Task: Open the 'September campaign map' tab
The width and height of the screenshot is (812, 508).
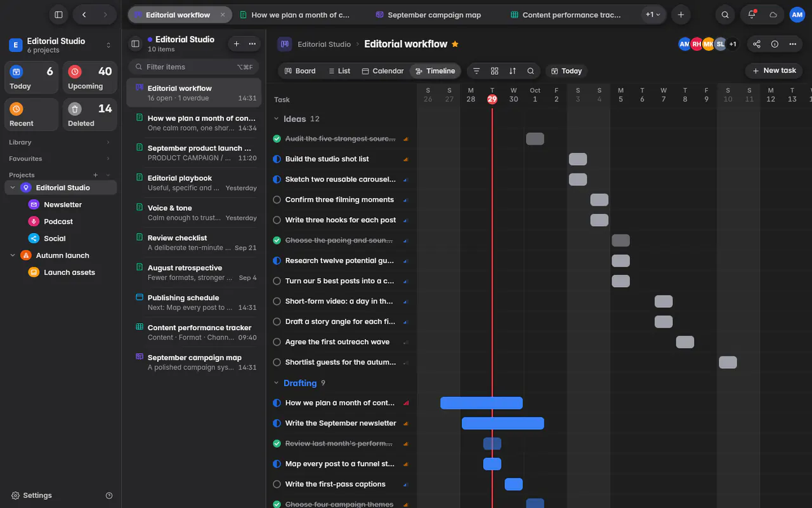Action: click(428, 15)
